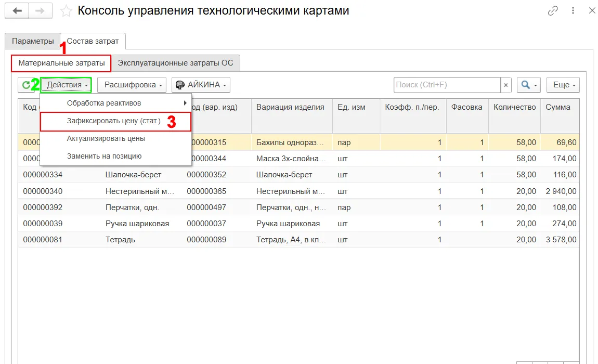
Task: Select the code 000000039 cell
Action: (59, 224)
